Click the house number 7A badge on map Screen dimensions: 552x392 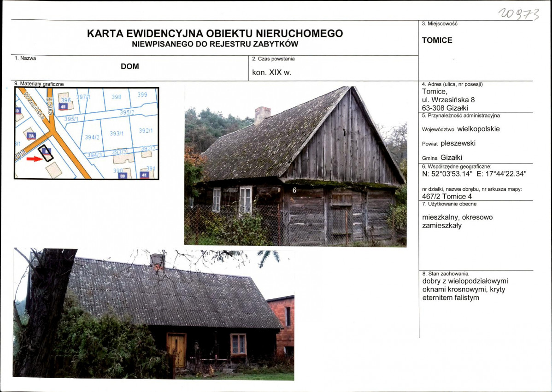(x=31, y=136)
